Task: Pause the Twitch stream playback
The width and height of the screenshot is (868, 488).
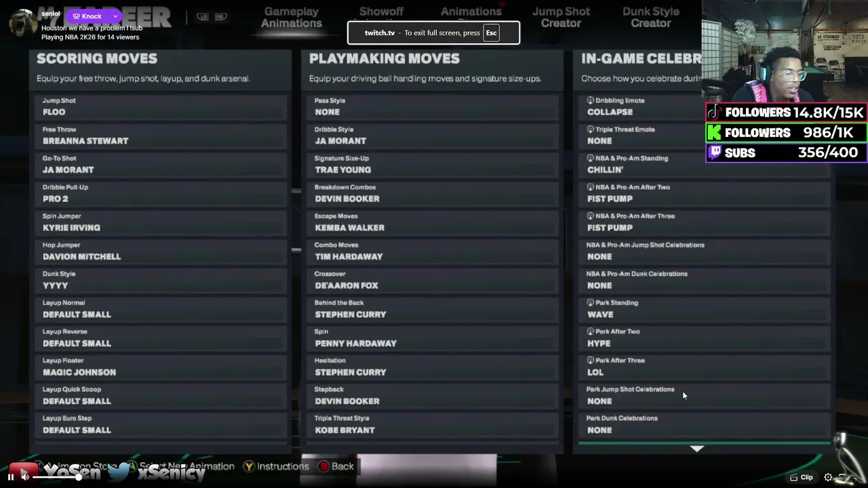Action: pyautogui.click(x=11, y=477)
